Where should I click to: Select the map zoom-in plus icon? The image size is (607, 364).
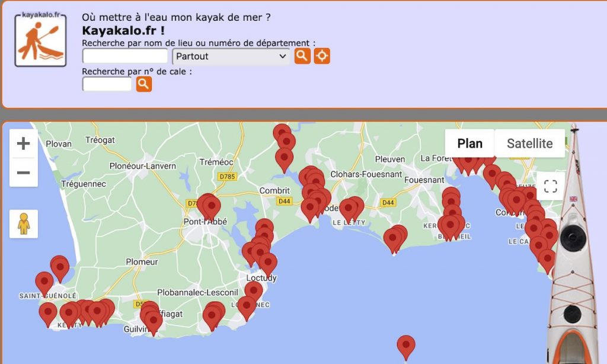(23, 143)
